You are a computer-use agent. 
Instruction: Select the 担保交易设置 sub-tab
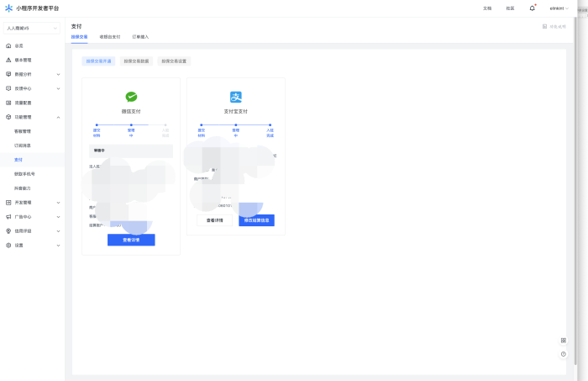[x=174, y=61]
